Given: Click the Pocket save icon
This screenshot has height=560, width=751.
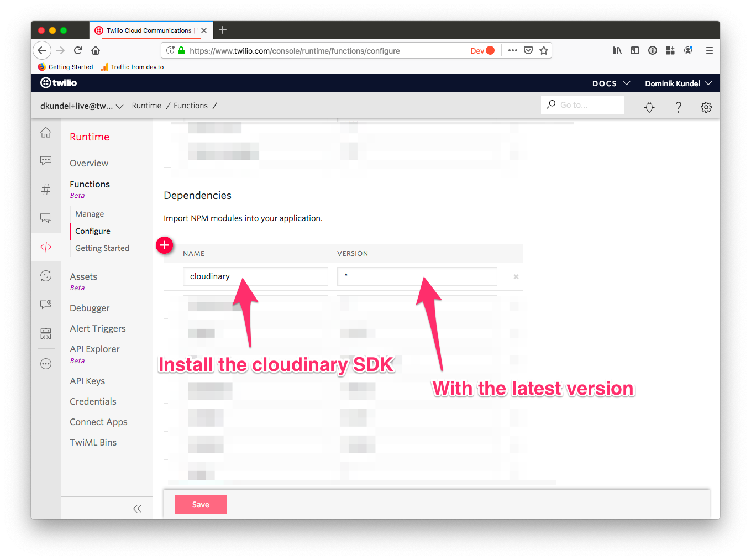Looking at the screenshot, I should pos(528,50).
